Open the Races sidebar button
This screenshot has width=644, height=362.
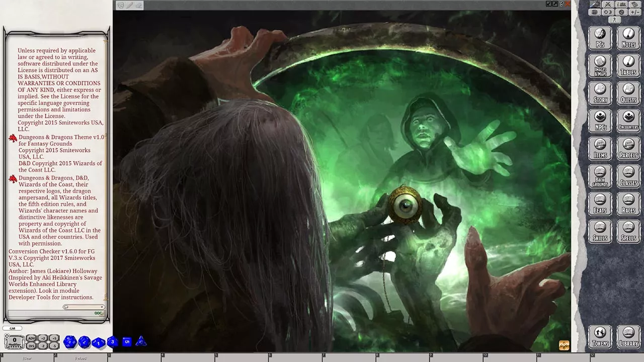point(628,204)
